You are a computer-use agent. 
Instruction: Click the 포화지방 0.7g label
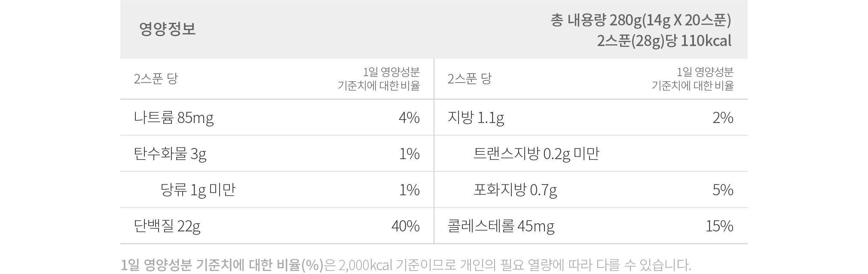click(x=515, y=190)
